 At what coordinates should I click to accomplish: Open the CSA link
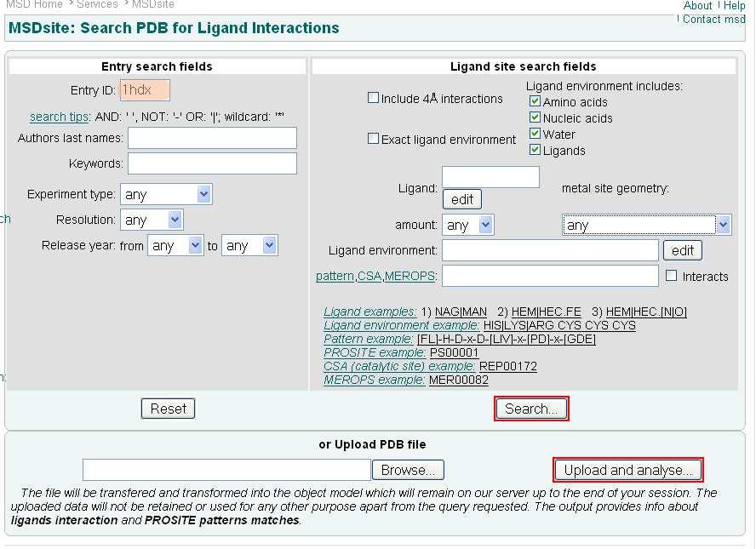pyautogui.click(x=369, y=276)
